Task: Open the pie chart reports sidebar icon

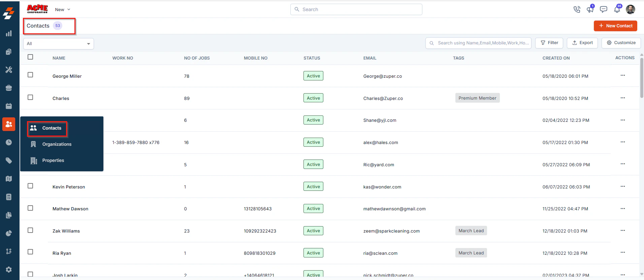Action: coord(9,233)
